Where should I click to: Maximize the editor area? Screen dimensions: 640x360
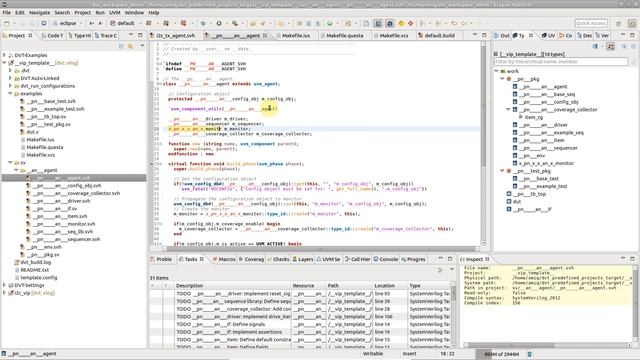pos(484,35)
